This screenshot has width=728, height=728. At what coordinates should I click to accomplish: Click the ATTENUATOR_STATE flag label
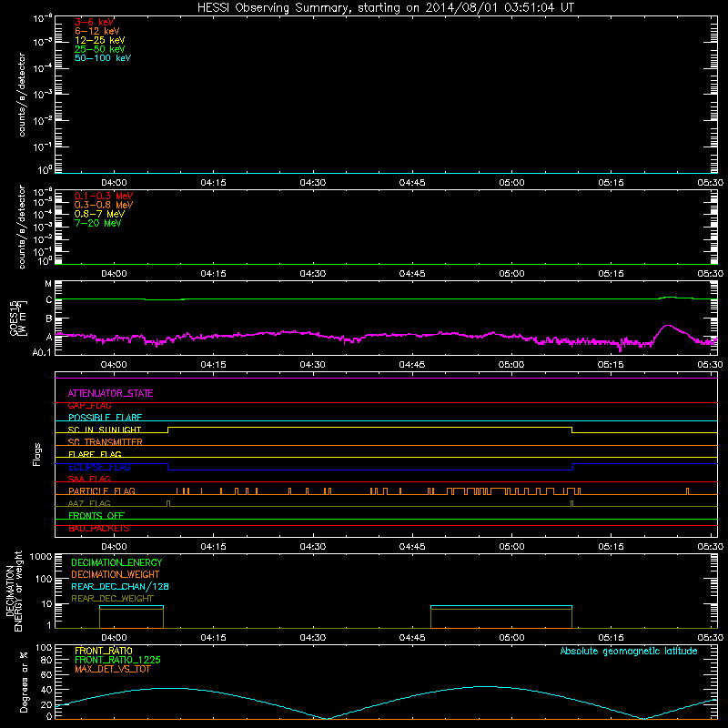[110, 394]
